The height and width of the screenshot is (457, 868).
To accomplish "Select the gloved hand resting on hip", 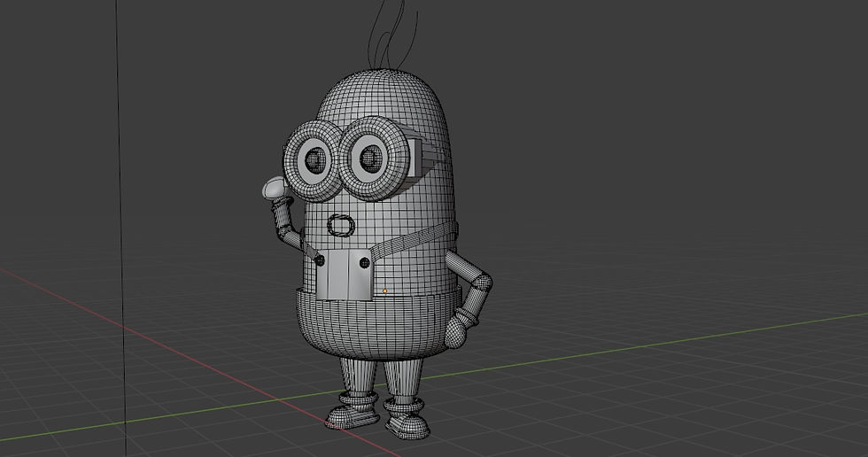I will click(x=456, y=330).
